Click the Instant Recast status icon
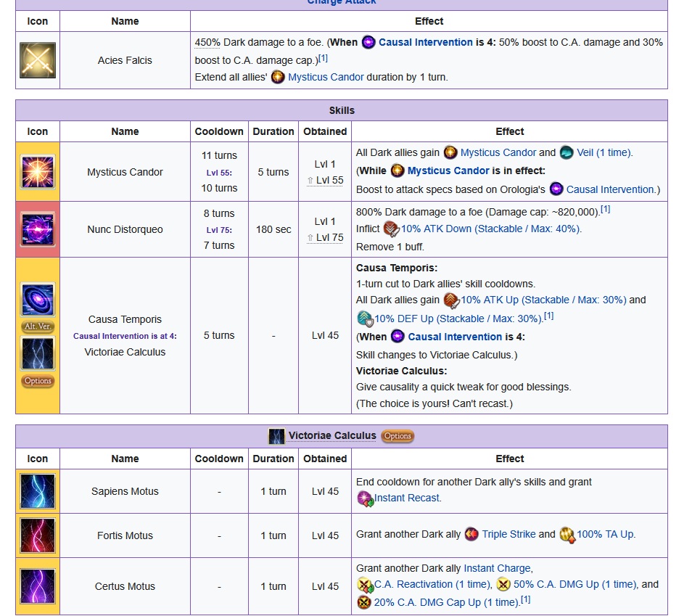Screen dimensions: 692x616 (x=365, y=498)
